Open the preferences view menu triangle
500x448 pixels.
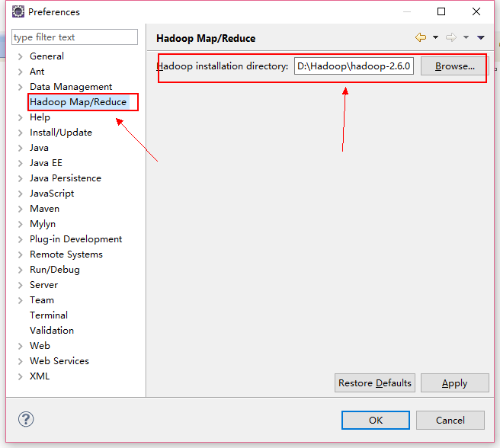pos(480,37)
